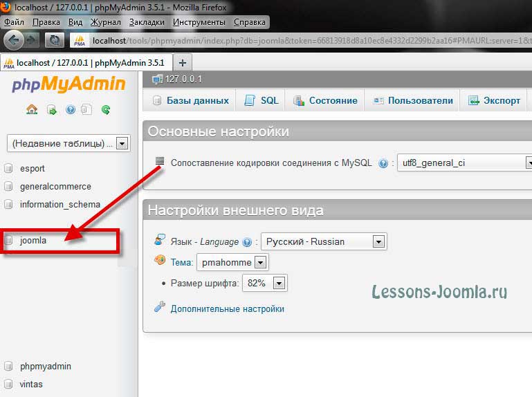Open the SQL documentation pages icon

[86, 109]
